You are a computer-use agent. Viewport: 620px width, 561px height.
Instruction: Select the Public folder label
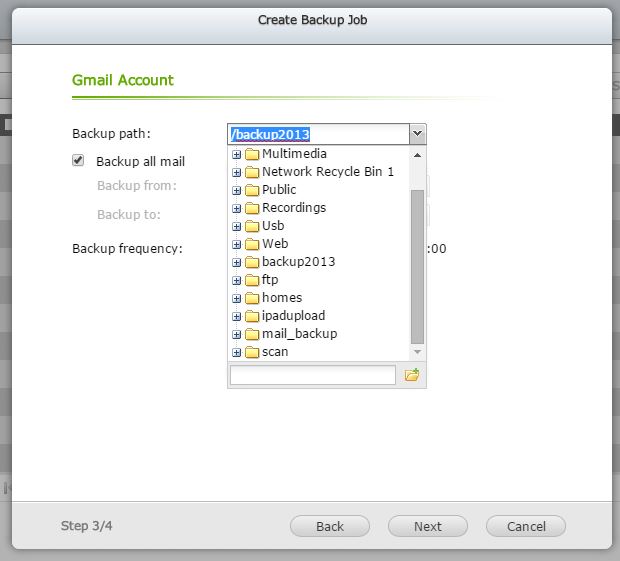279,189
